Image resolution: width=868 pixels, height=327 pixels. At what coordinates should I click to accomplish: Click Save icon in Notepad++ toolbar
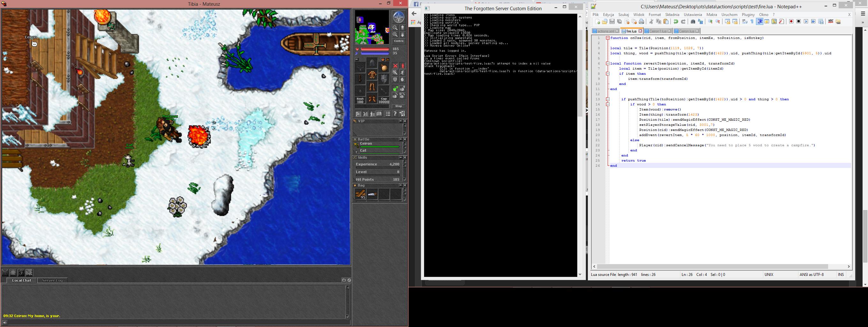[x=612, y=22]
